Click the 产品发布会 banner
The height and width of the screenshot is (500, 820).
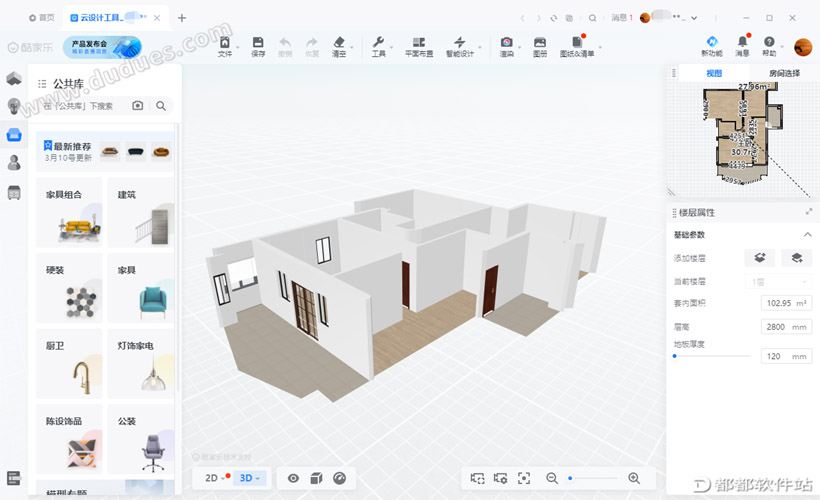point(102,48)
